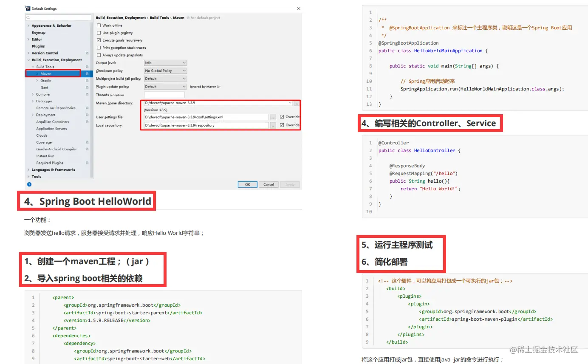Select Clouds in the settings tree
The height and width of the screenshot is (364, 588).
(x=42, y=135)
